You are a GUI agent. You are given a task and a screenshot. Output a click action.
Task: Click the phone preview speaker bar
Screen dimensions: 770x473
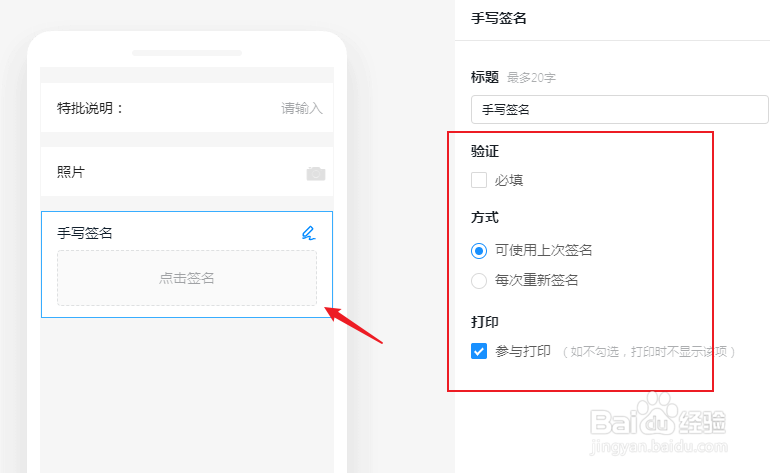187,53
